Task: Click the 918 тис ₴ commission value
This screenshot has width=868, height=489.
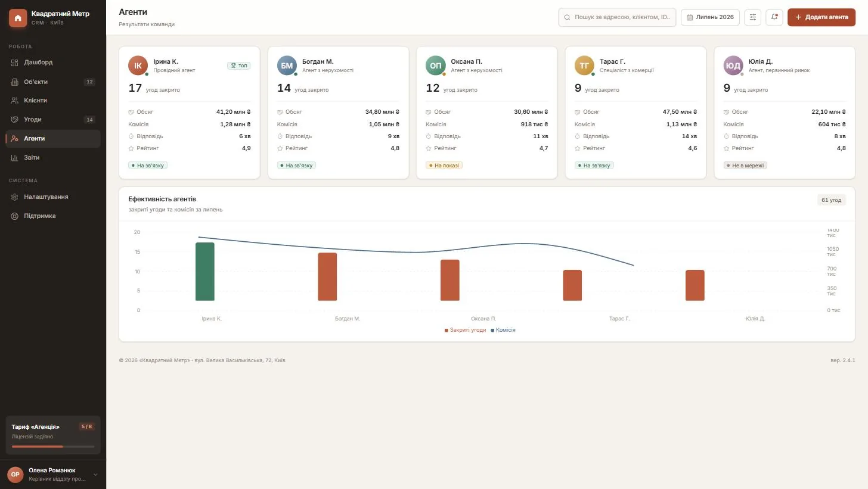Action: pos(534,124)
